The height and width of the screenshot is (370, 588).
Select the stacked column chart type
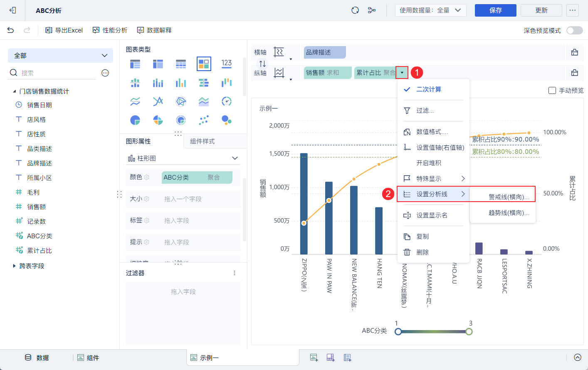(158, 83)
